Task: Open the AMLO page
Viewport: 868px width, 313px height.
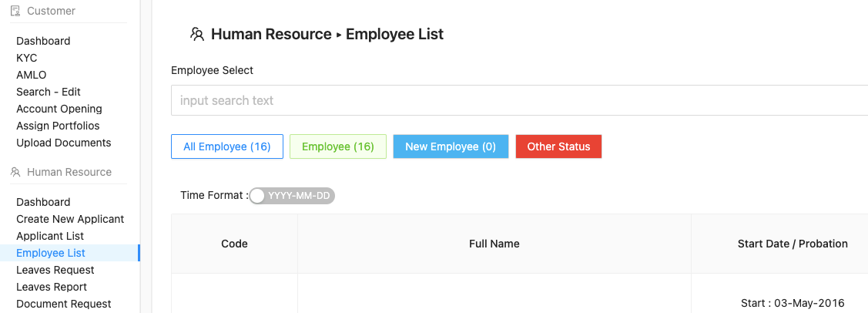Action: pos(32,75)
